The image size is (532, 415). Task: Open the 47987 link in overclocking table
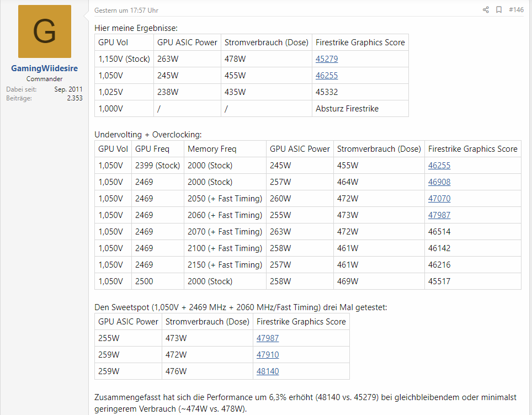(439, 215)
